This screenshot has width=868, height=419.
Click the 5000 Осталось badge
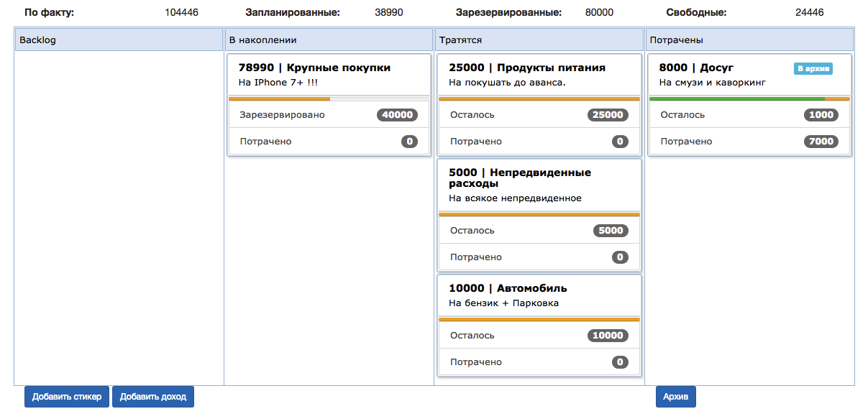click(x=611, y=231)
